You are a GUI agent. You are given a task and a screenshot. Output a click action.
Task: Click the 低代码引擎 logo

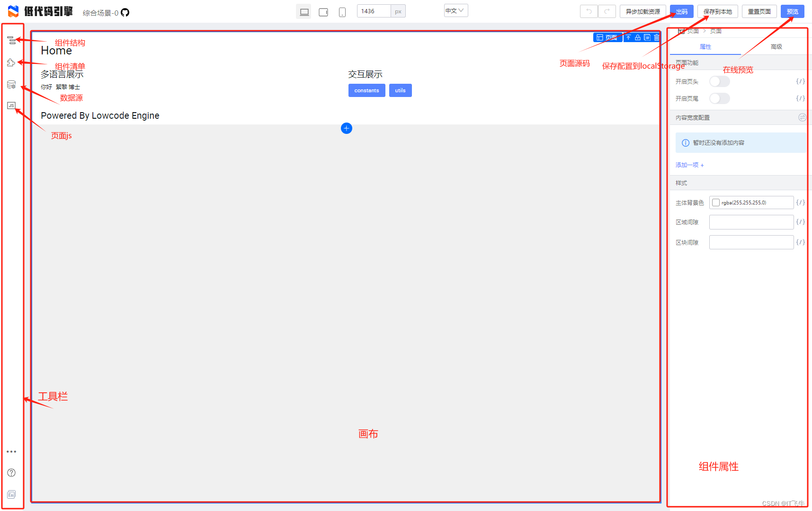coord(40,11)
